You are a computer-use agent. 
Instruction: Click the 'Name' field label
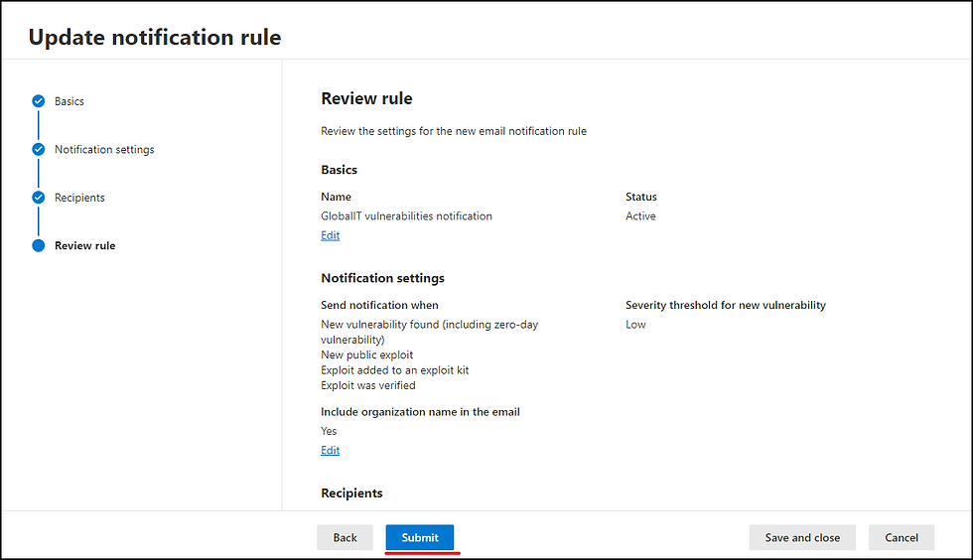pos(336,197)
